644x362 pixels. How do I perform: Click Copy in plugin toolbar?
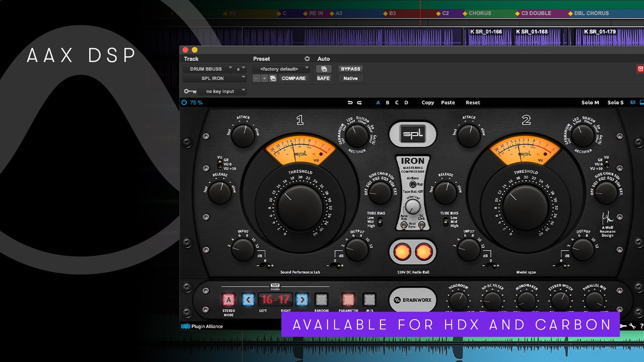click(428, 102)
